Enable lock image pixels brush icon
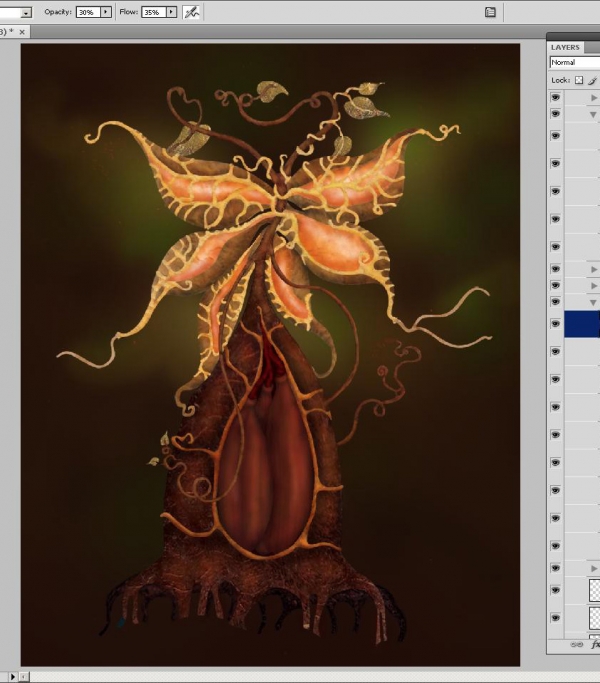The image size is (600, 683). (x=593, y=80)
